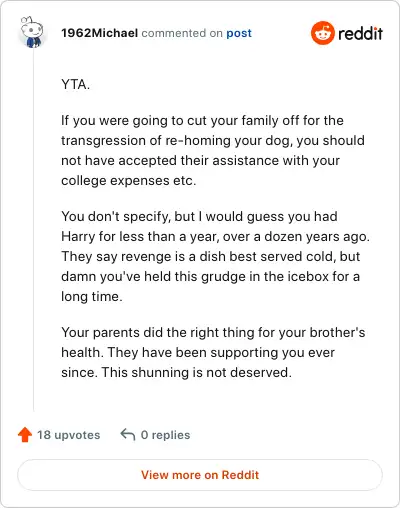400x508 pixels.
Task: Click the 1962Michael Snoo avatar
Action: pyautogui.click(x=32, y=32)
